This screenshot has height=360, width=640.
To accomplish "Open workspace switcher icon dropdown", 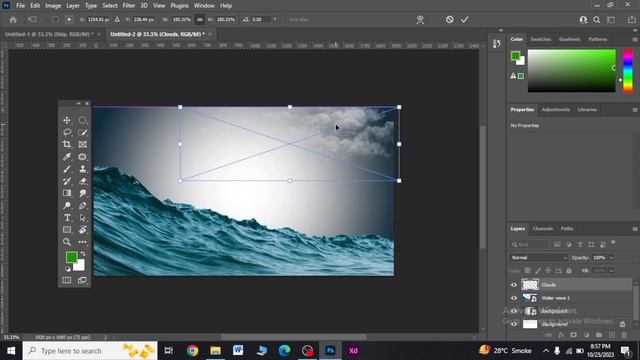I will pos(611,20).
